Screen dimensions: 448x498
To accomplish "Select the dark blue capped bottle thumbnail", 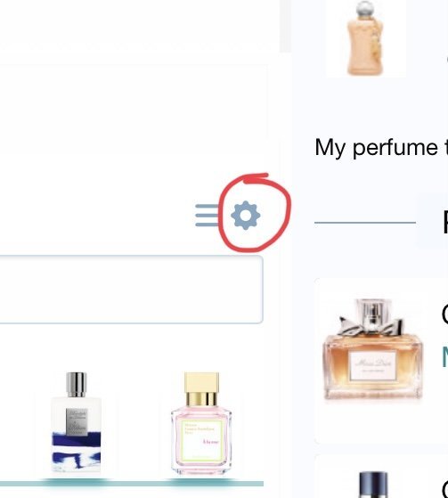I will pyautogui.click(x=373, y=485).
